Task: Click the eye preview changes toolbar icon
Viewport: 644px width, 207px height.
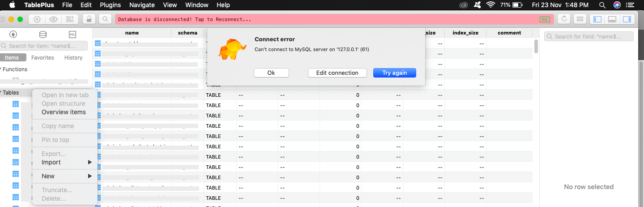Action: (54, 19)
